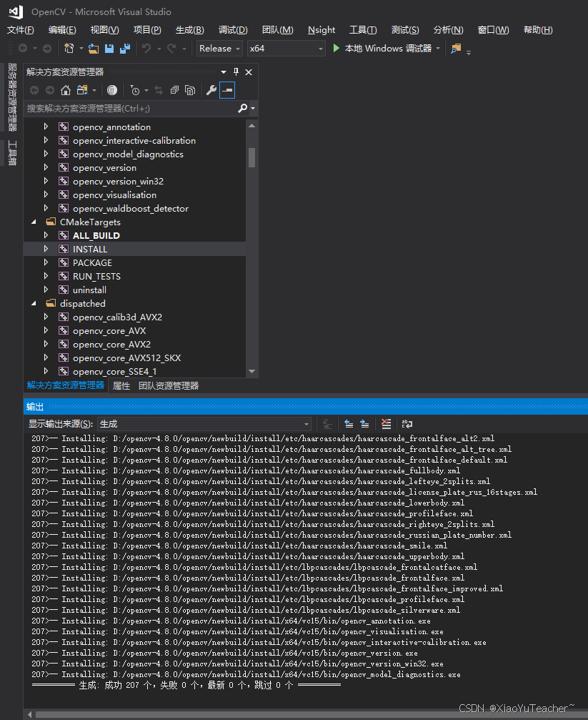Toggle preview selected items button
This screenshot has height=720, width=588.
(227, 90)
